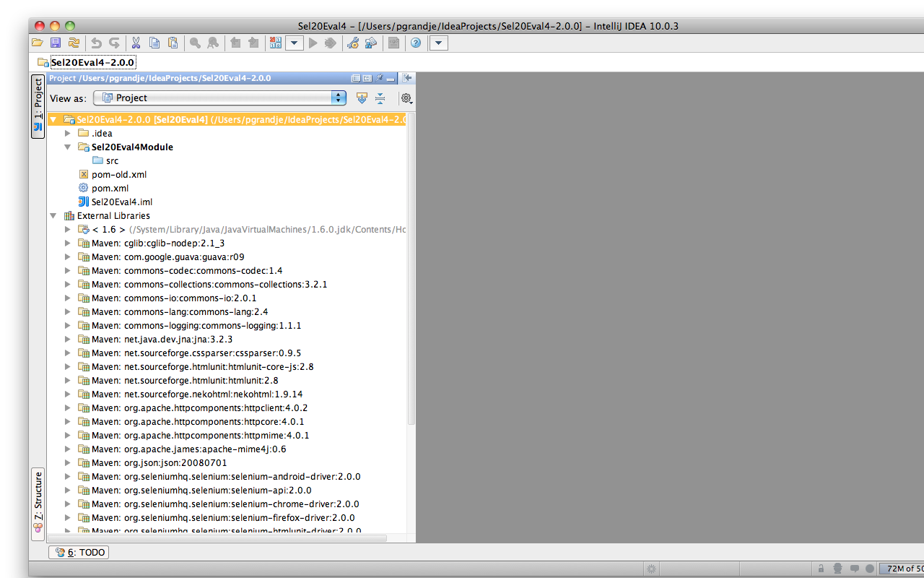Select Maven httpclient:4.0.2 entry
This screenshot has height=578, width=924.
[193, 407]
